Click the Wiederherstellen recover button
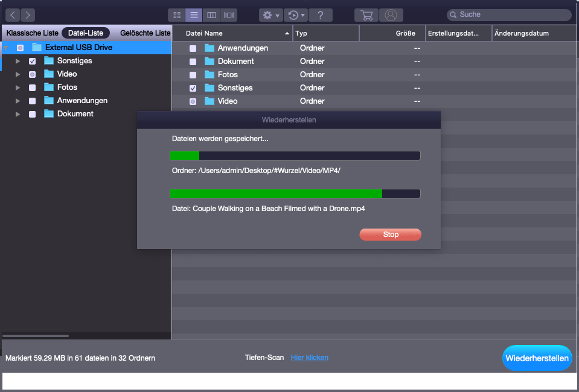 click(x=537, y=358)
